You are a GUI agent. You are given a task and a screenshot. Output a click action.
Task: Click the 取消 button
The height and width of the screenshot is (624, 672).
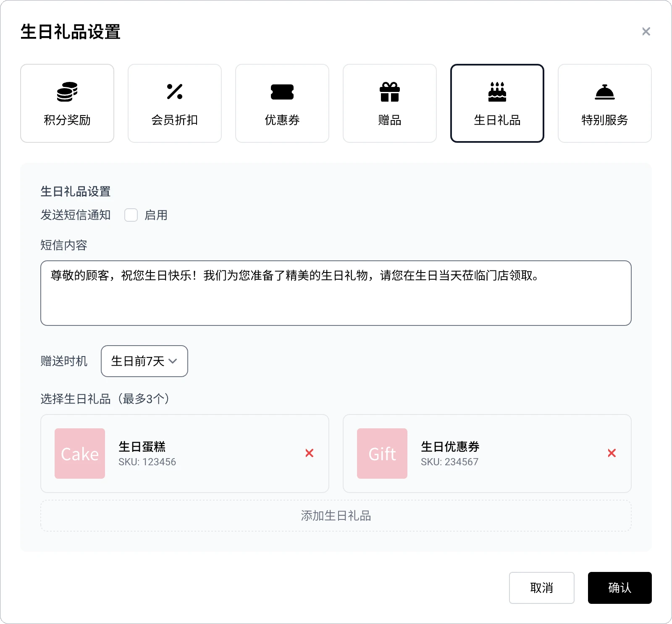pyautogui.click(x=541, y=588)
